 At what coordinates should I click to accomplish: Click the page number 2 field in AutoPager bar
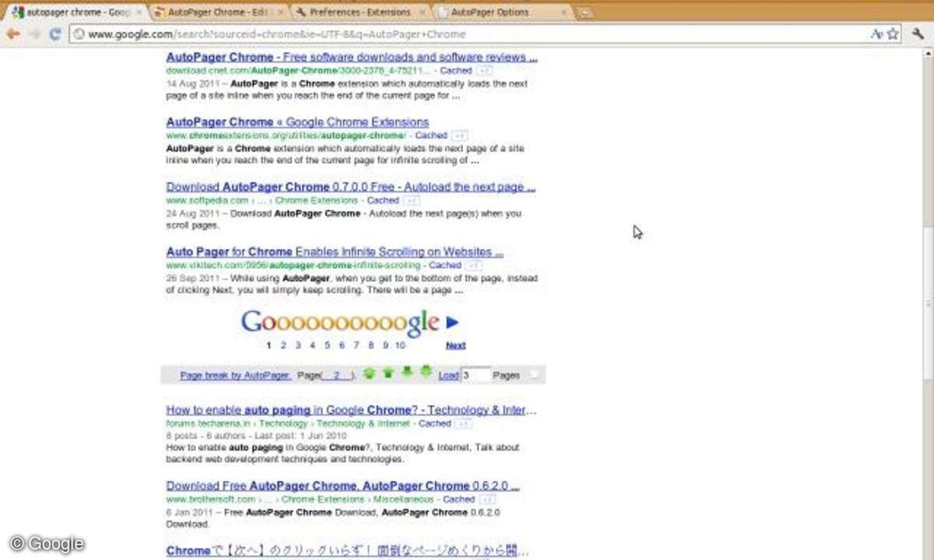pyautogui.click(x=337, y=375)
